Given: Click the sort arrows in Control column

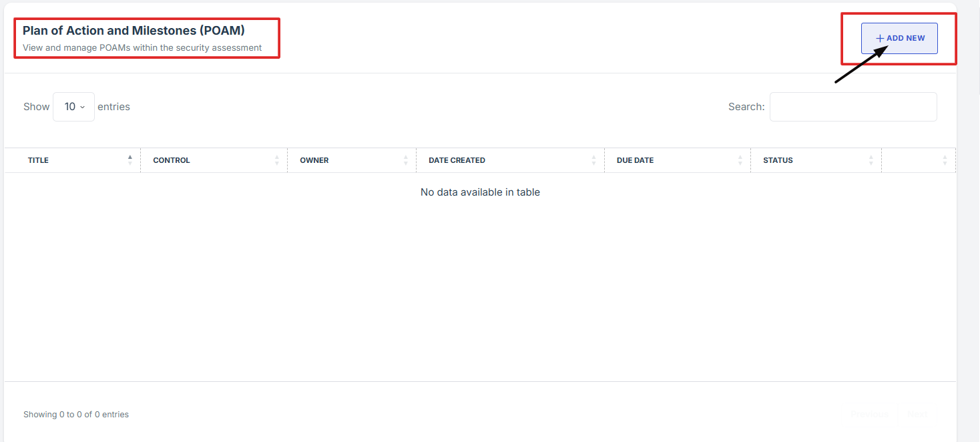Looking at the screenshot, I should 277,160.
